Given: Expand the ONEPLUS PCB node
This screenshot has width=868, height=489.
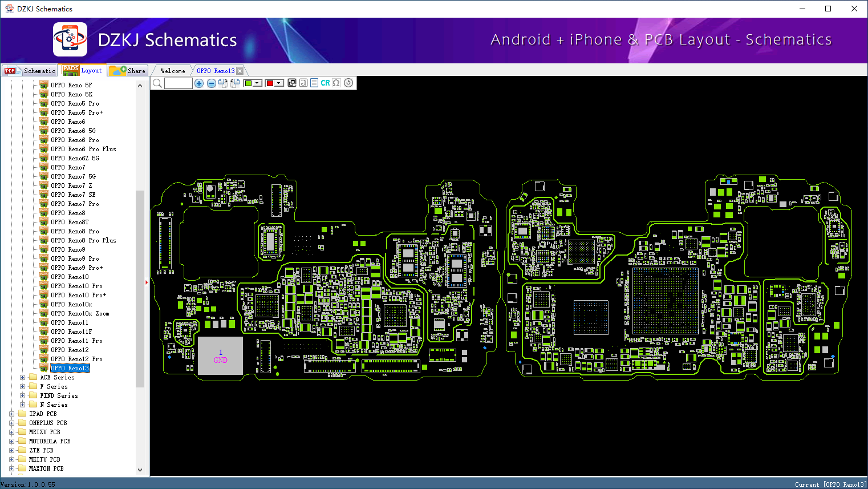Looking at the screenshot, I should (11, 423).
